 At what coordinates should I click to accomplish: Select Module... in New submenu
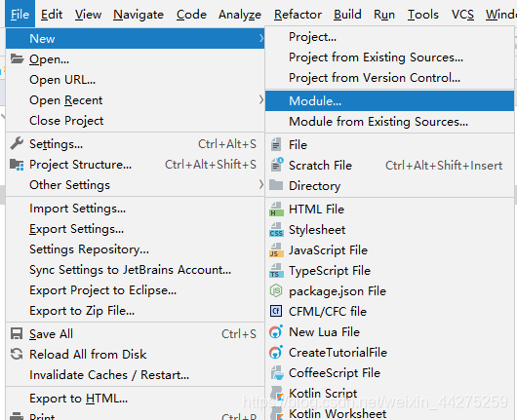390,100
